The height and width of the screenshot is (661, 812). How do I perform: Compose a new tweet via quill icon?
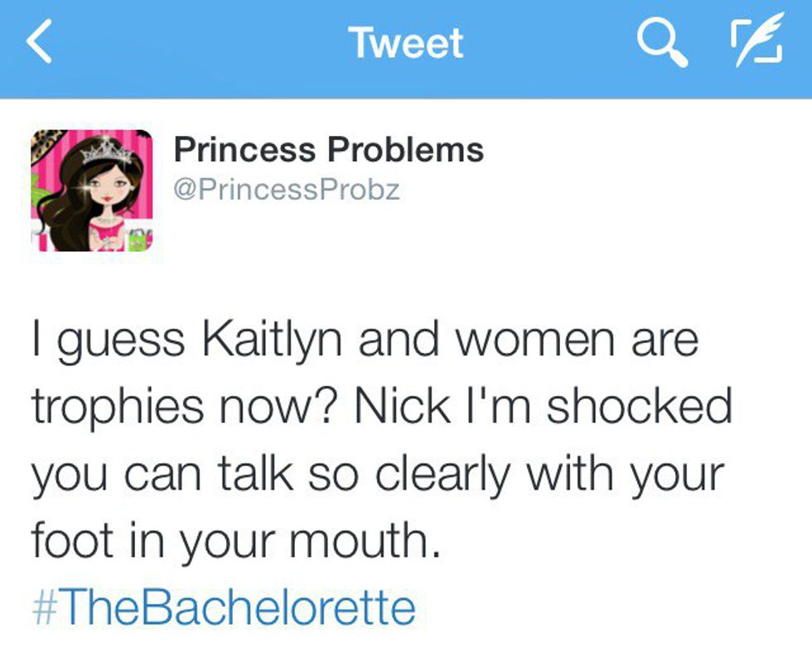coord(756,42)
